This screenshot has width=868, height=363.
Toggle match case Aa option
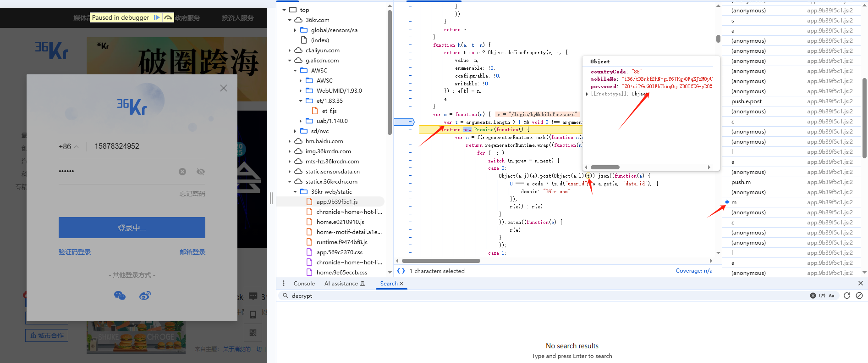(x=831, y=296)
